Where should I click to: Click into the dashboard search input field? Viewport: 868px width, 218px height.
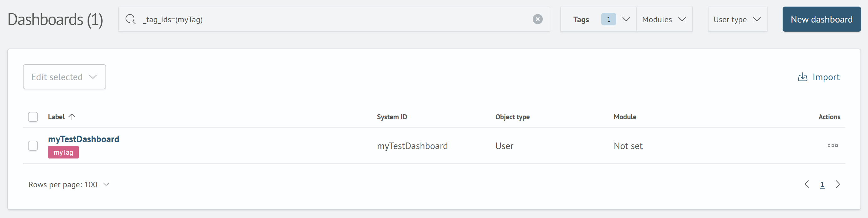click(x=334, y=19)
